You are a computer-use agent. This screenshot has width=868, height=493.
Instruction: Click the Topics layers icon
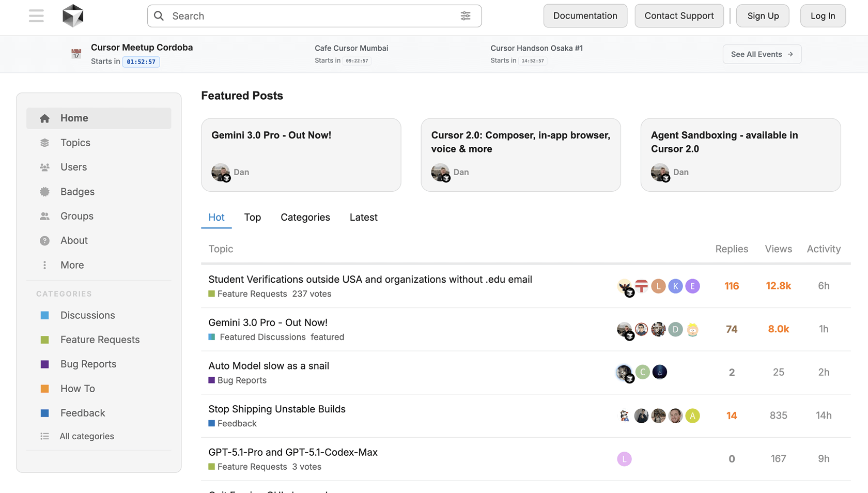pyautogui.click(x=44, y=142)
